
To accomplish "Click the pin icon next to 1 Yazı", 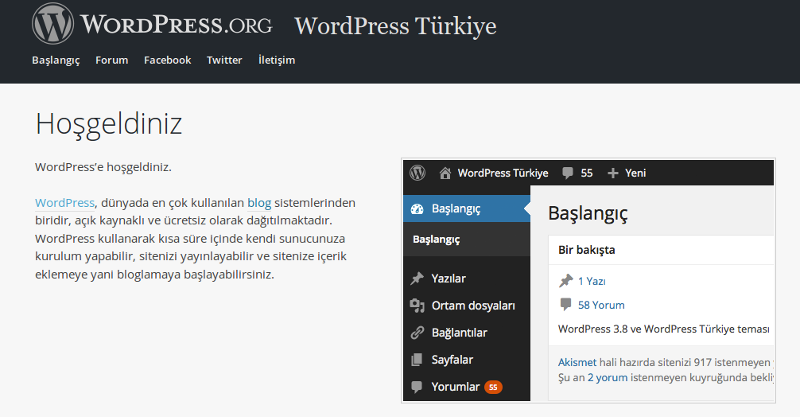I will coord(566,281).
